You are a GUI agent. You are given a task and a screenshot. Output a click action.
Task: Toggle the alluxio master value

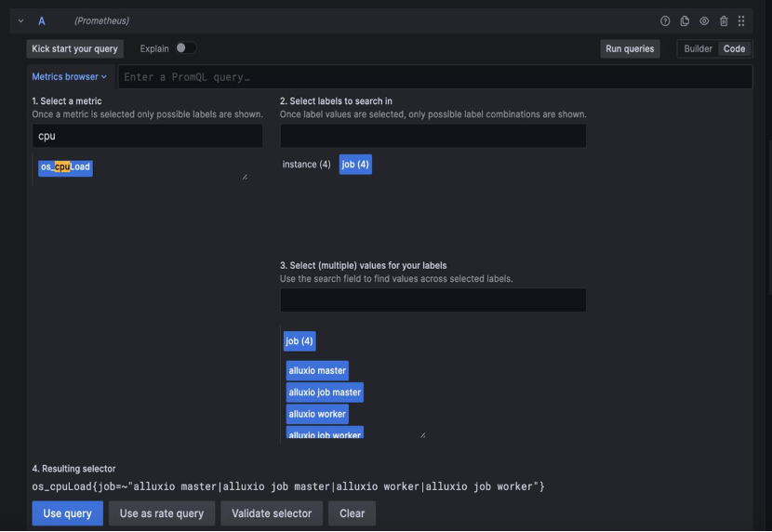pos(317,370)
